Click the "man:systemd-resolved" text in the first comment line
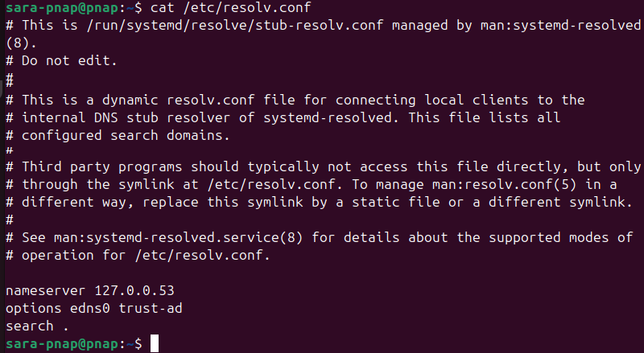Image resolution: width=644 pixels, height=353 pixels. [561, 24]
